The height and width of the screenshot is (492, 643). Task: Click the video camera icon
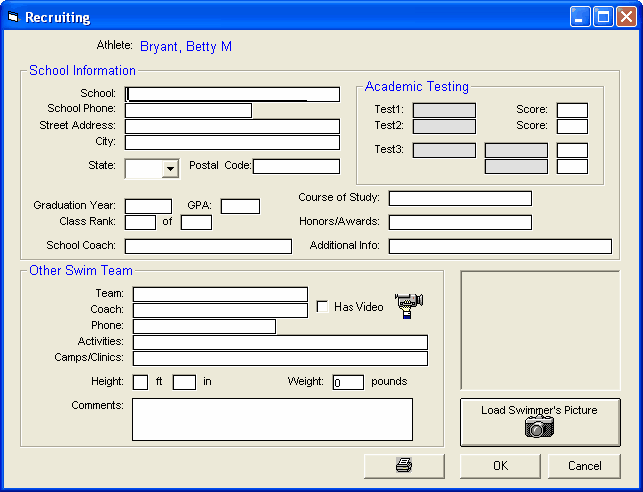click(x=409, y=304)
